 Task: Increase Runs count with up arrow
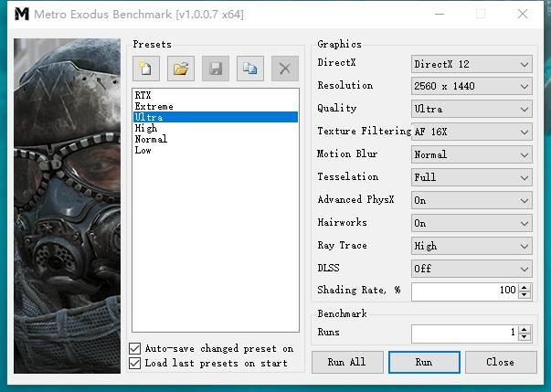pos(525,330)
